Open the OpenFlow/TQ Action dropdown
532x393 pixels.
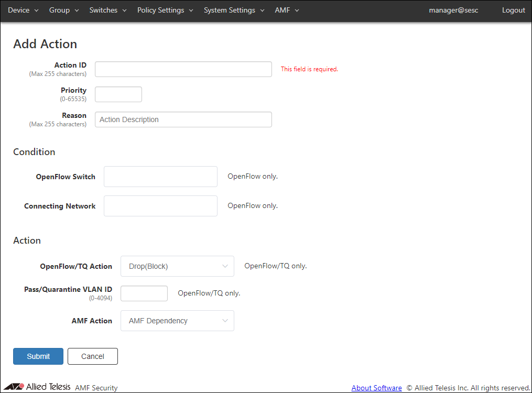[x=177, y=266]
